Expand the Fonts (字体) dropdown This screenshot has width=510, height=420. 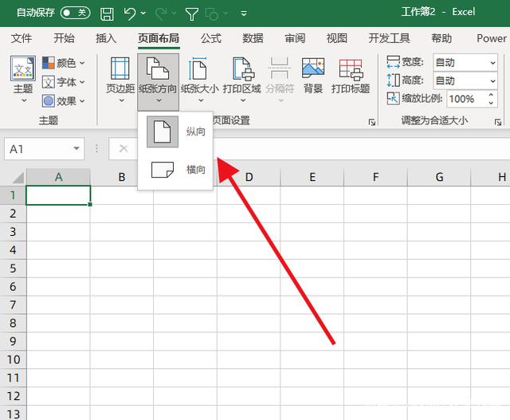coord(64,82)
